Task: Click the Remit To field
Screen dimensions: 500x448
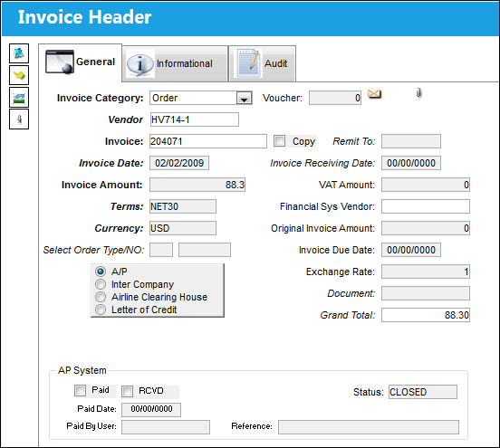Action: [411, 141]
